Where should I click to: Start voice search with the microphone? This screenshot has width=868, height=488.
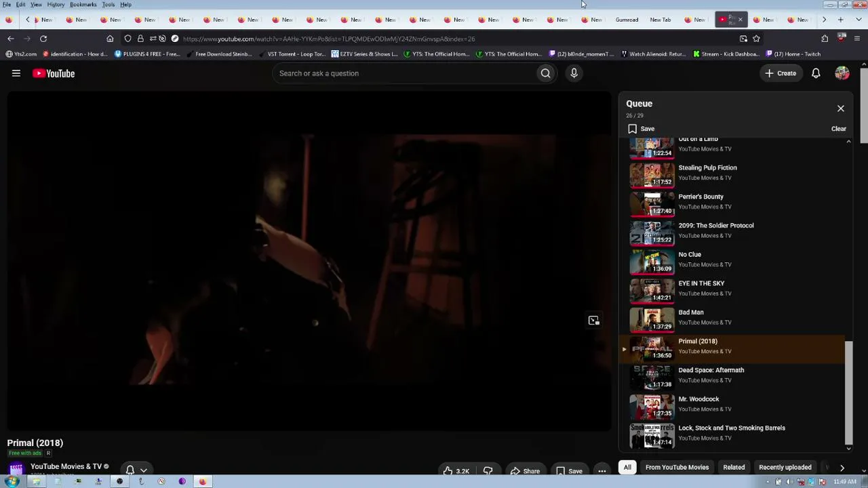[x=574, y=73]
